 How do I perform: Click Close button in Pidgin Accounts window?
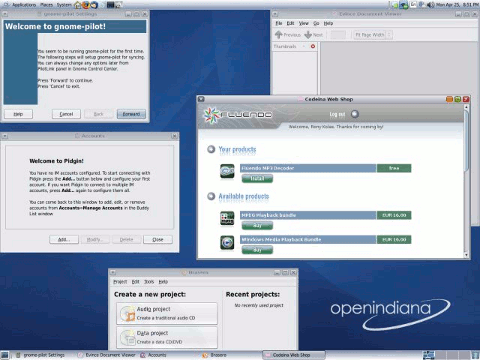click(158, 239)
